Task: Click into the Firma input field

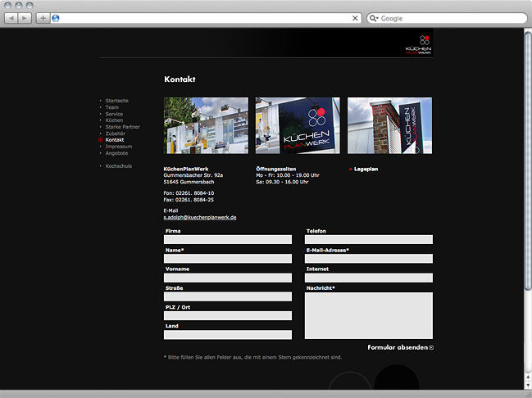Action: point(228,240)
